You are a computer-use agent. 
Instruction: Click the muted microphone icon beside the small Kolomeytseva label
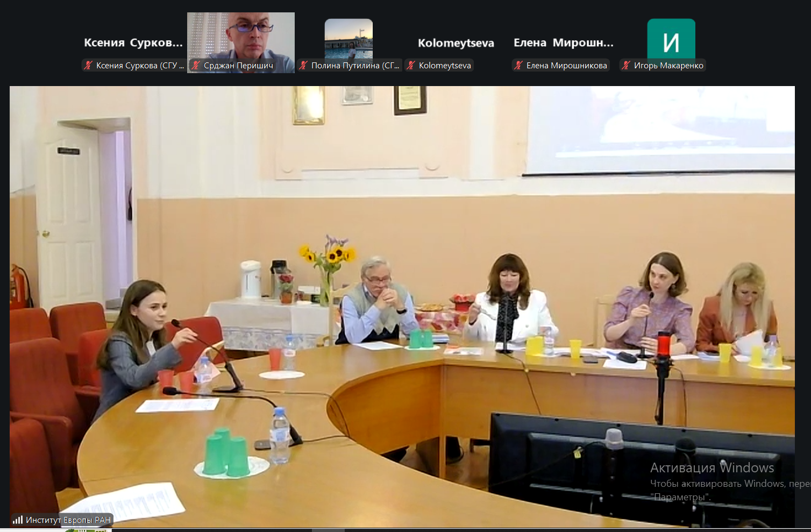pyautogui.click(x=411, y=66)
